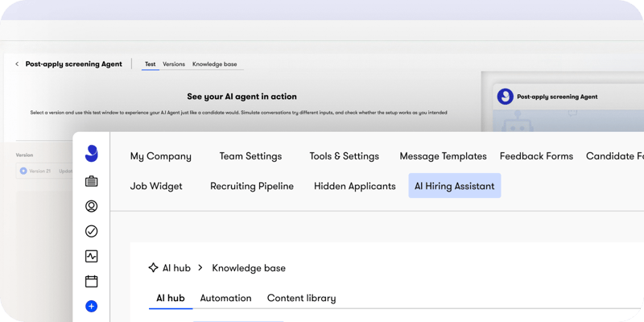Open the Recruiting Pipeline tab
This screenshot has width=644, height=322.
(x=252, y=186)
